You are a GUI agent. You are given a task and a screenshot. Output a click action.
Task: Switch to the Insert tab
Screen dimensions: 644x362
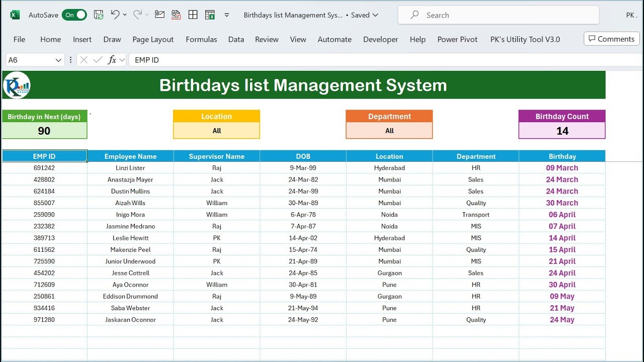coord(82,39)
